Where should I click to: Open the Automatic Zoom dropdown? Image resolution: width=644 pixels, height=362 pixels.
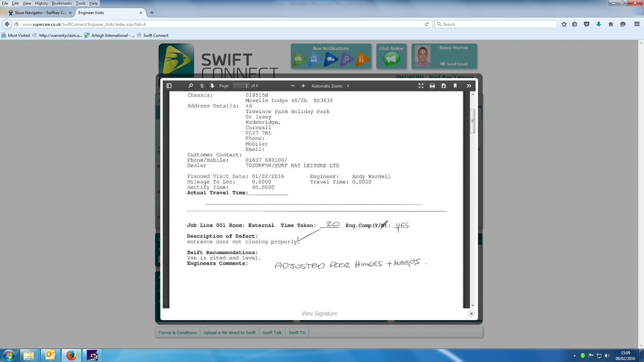(330, 86)
